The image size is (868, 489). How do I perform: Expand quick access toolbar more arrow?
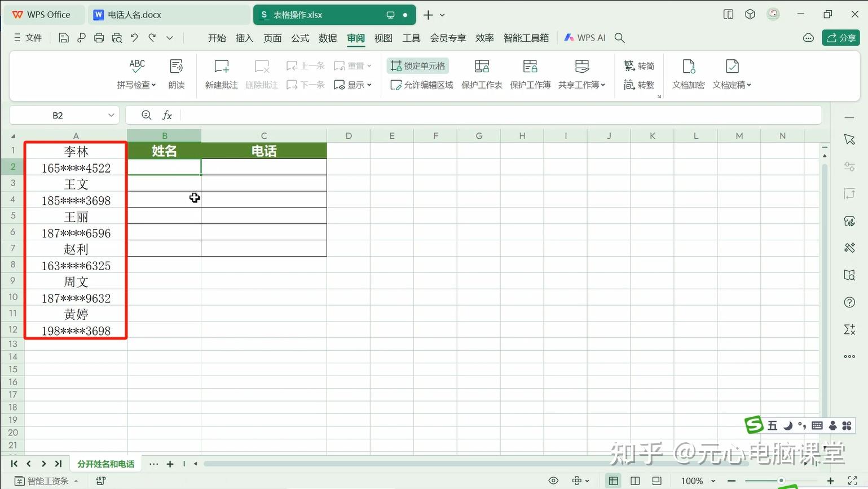169,38
